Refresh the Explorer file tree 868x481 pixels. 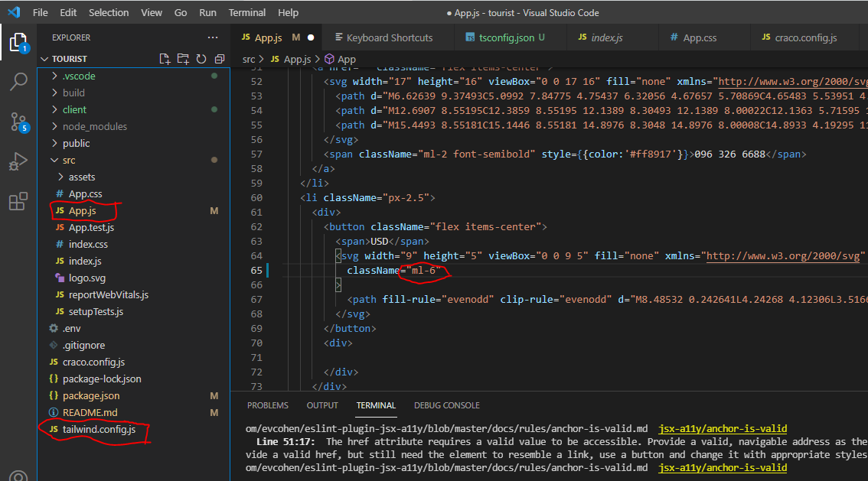(x=201, y=59)
